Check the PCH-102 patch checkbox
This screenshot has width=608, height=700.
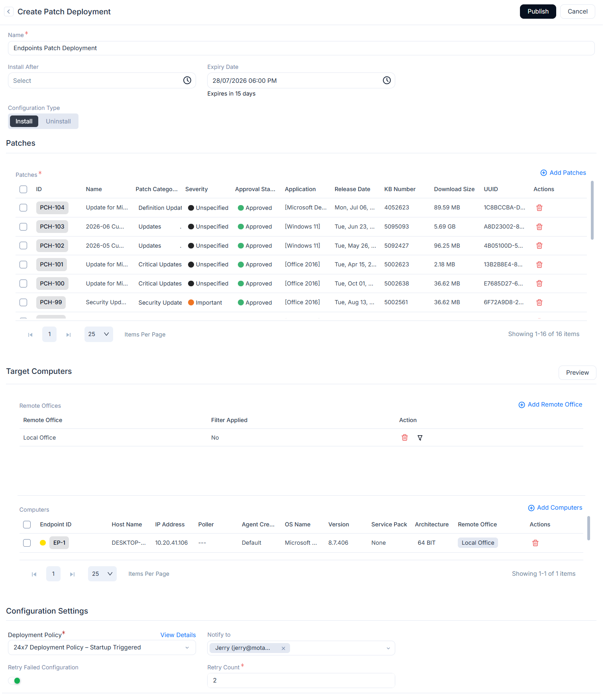coord(24,246)
